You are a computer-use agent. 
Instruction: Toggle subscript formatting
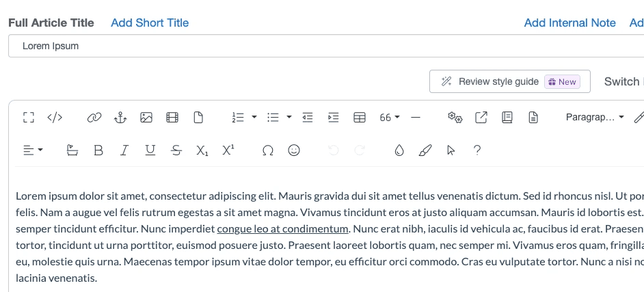tap(202, 150)
